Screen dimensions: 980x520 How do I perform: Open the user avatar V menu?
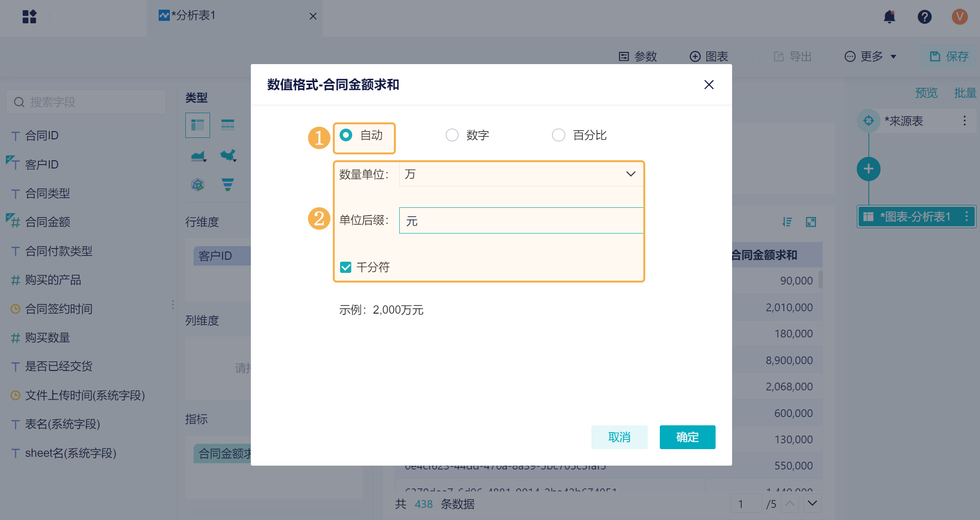click(x=960, y=17)
